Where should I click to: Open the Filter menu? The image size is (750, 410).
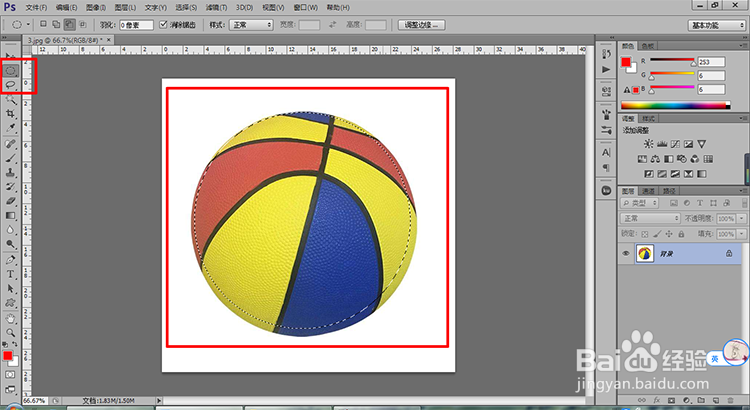tap(216, 7)
